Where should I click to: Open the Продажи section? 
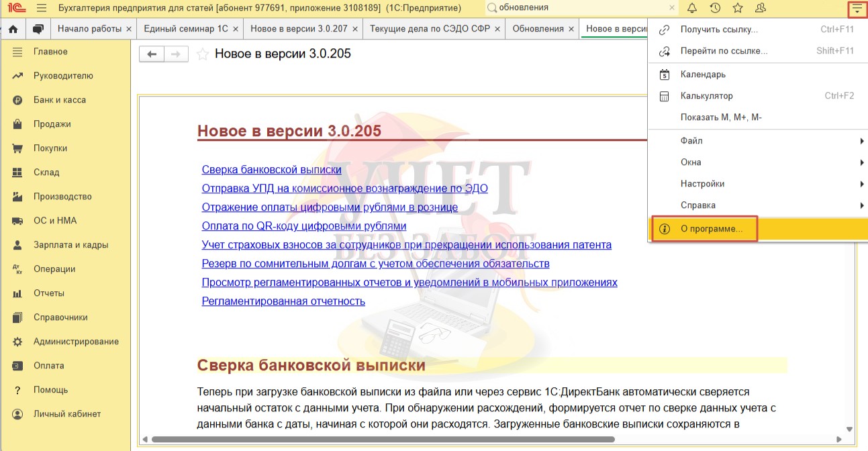tap(65, 124)
